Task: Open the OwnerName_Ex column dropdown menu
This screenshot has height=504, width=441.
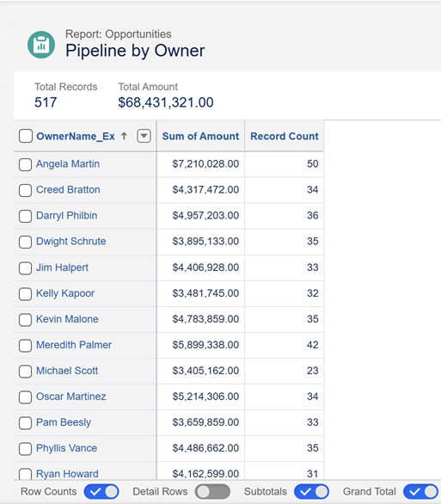Action: tap(144, 136)
